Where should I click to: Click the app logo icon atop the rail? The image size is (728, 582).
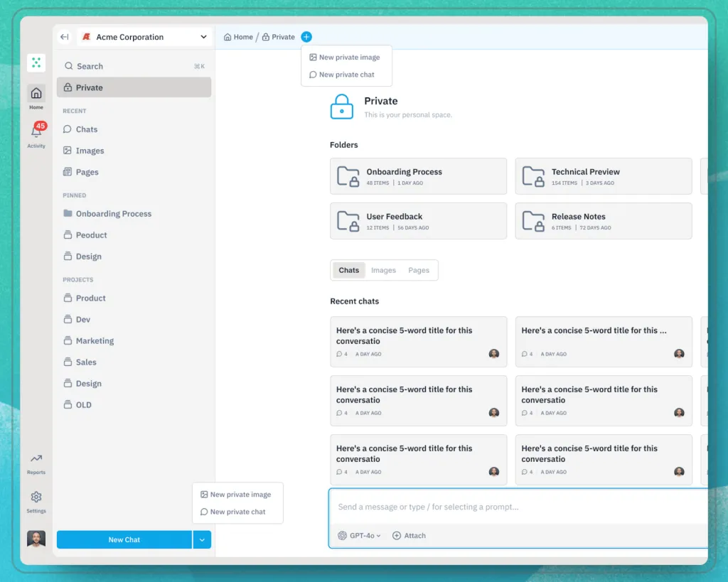[36, 63]
